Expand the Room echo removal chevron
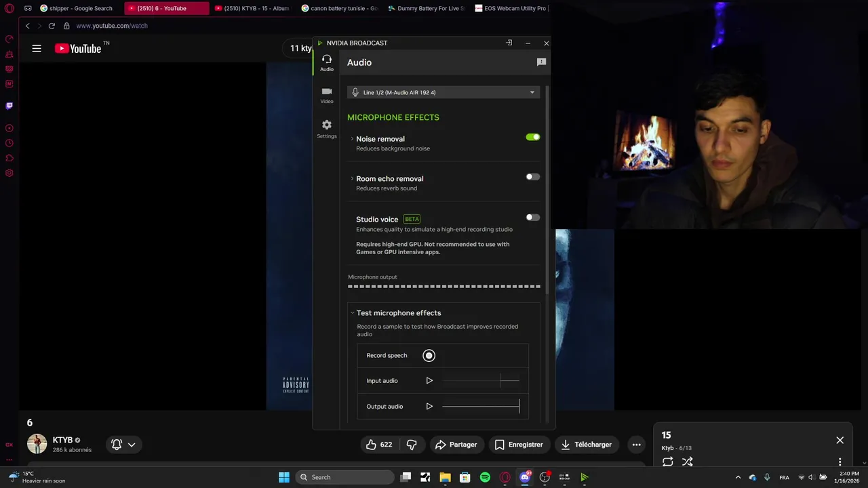This screenshot has width=868, height=488. [352, 179]
